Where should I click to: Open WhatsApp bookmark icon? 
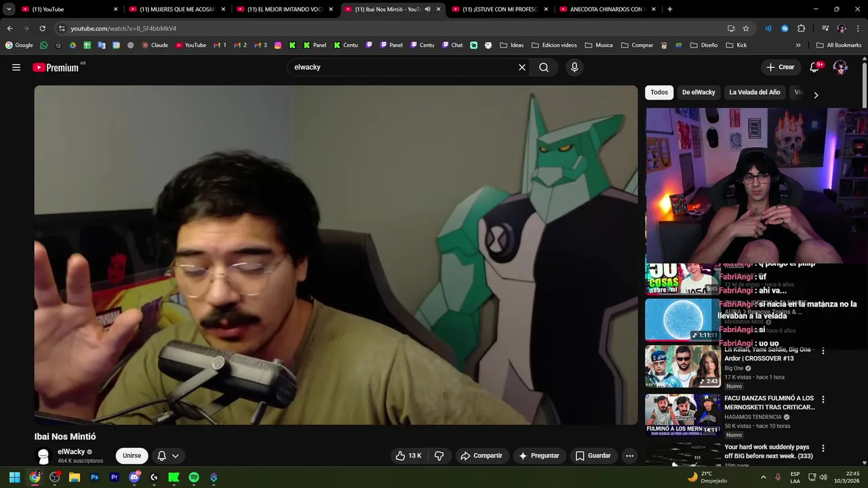pos(44,45)
